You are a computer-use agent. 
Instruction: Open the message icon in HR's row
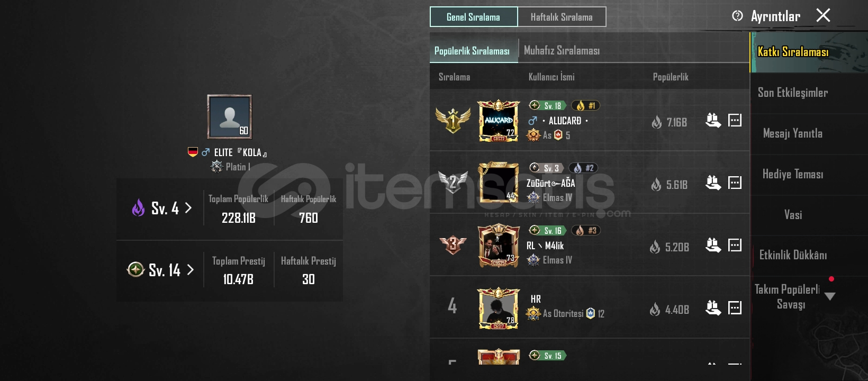735,307
